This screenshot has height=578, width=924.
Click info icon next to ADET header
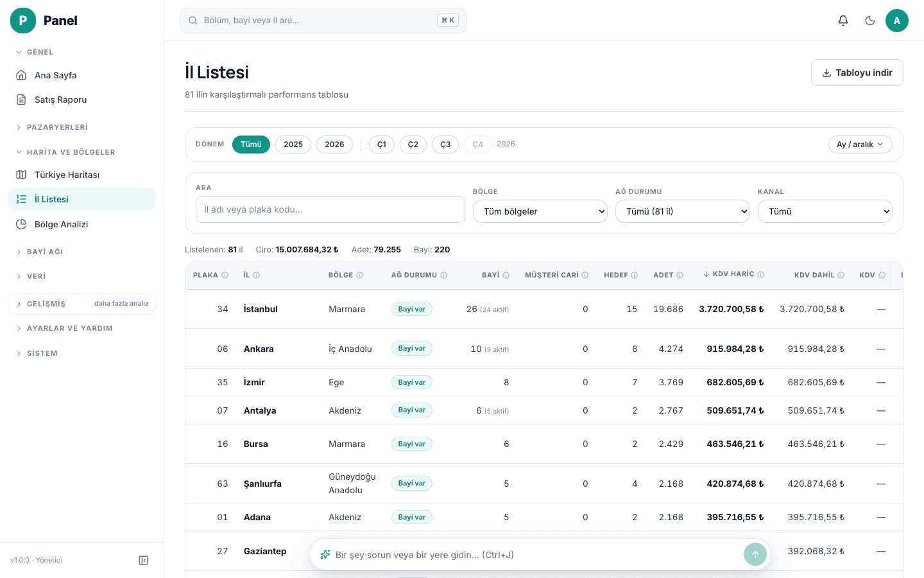[x=680, y=275]
